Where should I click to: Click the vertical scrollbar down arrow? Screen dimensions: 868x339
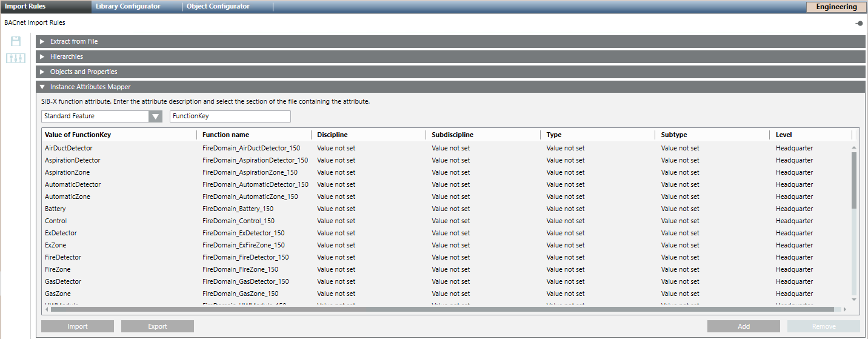(854, 299)
